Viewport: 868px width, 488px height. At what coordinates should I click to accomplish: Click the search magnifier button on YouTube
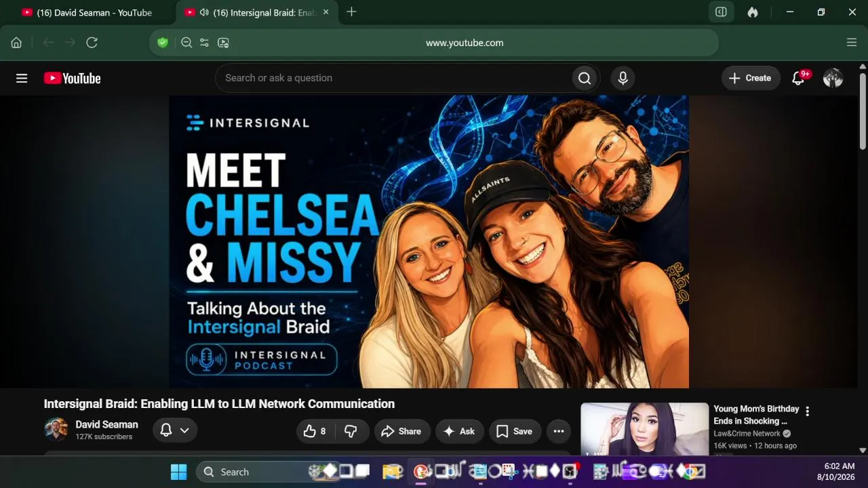[585, 78]
